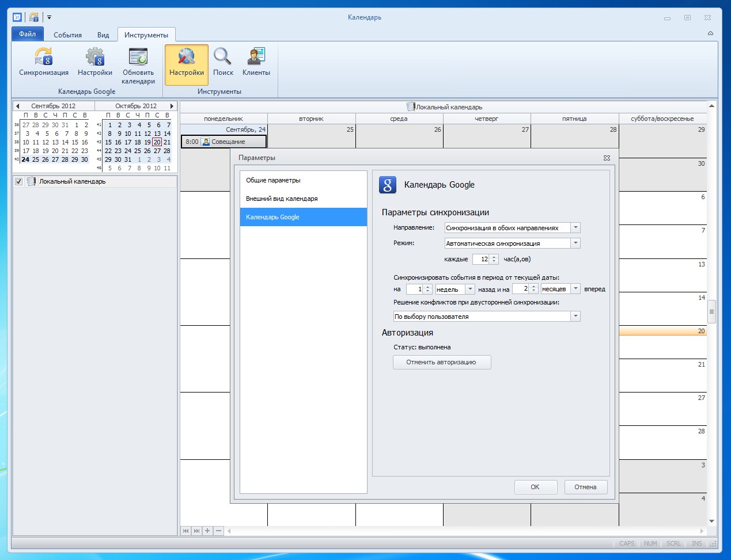731x560 pixels.
Task: Open Поиск magnifier tool
Action: coord(223,62)
